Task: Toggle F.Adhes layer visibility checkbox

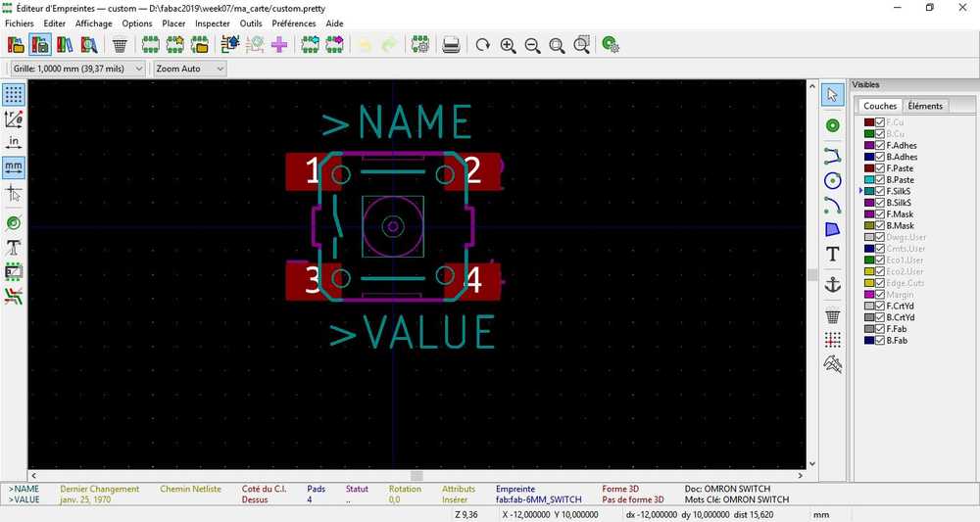Action: (x=880, y=146)
